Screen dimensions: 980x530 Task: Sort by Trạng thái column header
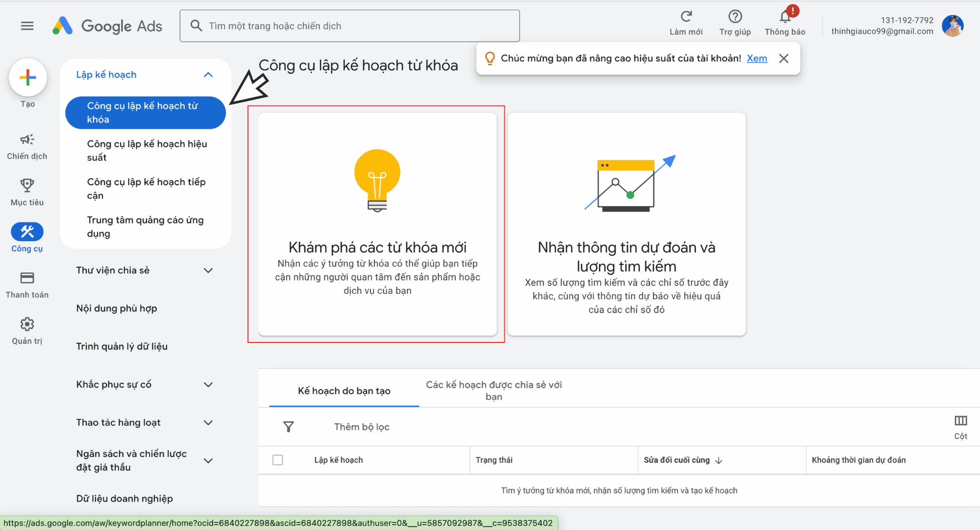[494, 460]
